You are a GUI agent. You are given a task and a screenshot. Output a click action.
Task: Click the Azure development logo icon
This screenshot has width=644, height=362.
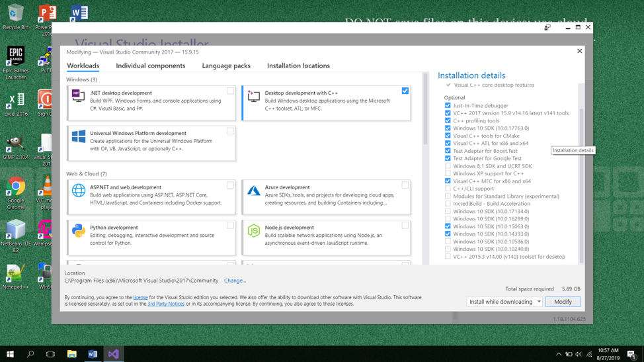[253, 190]
